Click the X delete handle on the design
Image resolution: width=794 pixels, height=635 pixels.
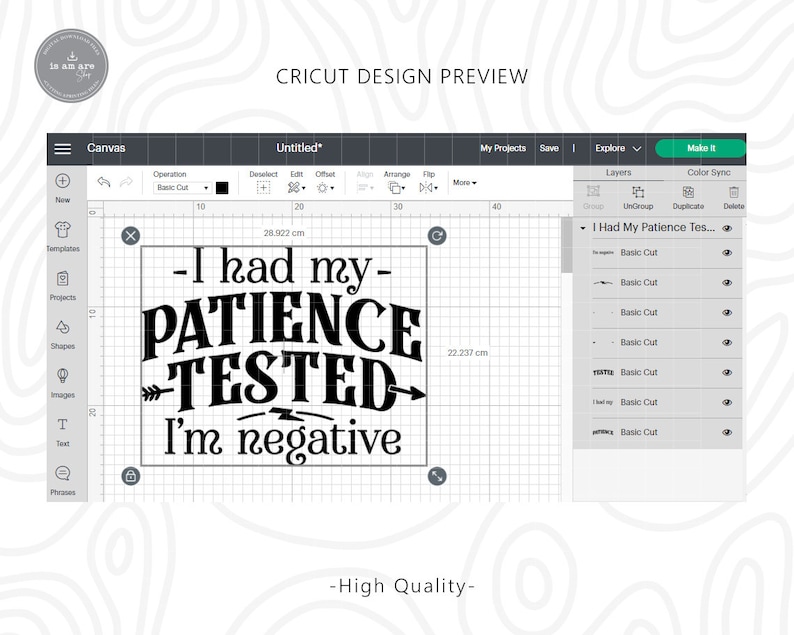[131, 235]
